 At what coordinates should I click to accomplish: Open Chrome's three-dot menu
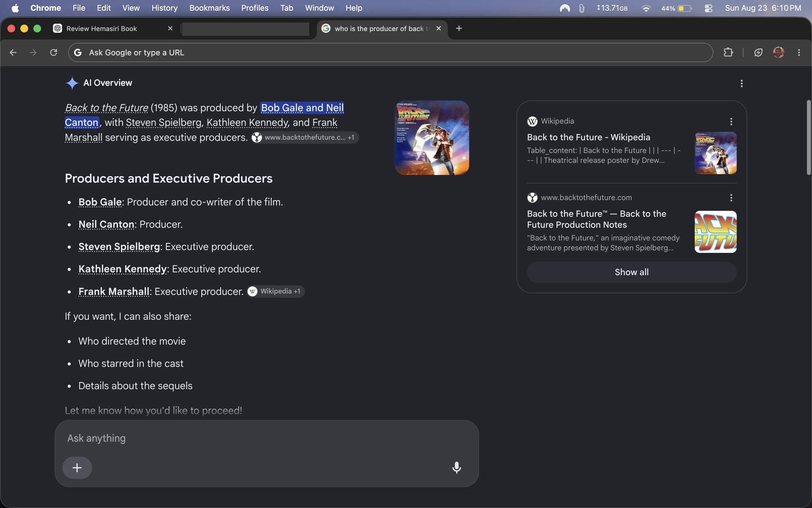click(799, 52)
